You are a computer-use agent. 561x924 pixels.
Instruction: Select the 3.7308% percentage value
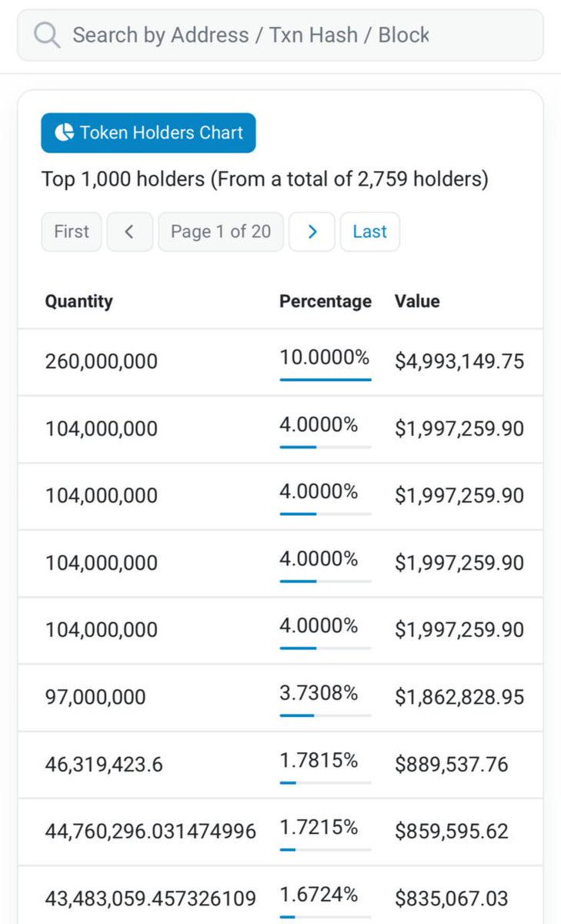[x=319, y=694]
